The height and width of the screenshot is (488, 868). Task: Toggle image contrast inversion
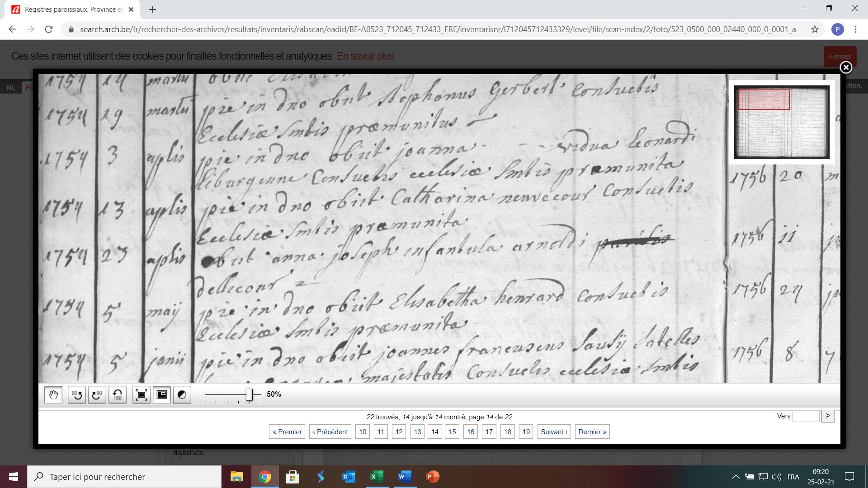point(182,395)
